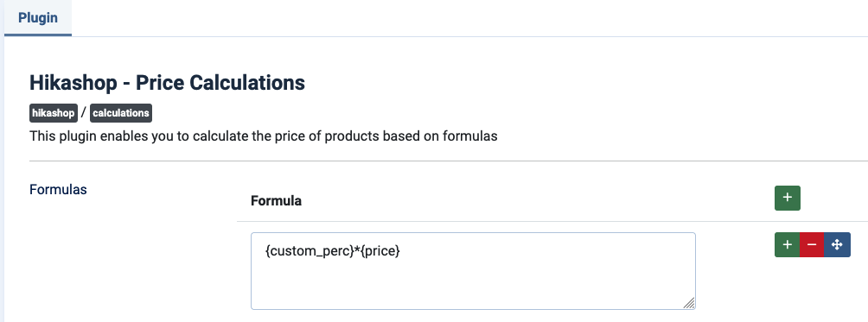
Task: Click the formula textarea resize grip
Action: [689, 303]
